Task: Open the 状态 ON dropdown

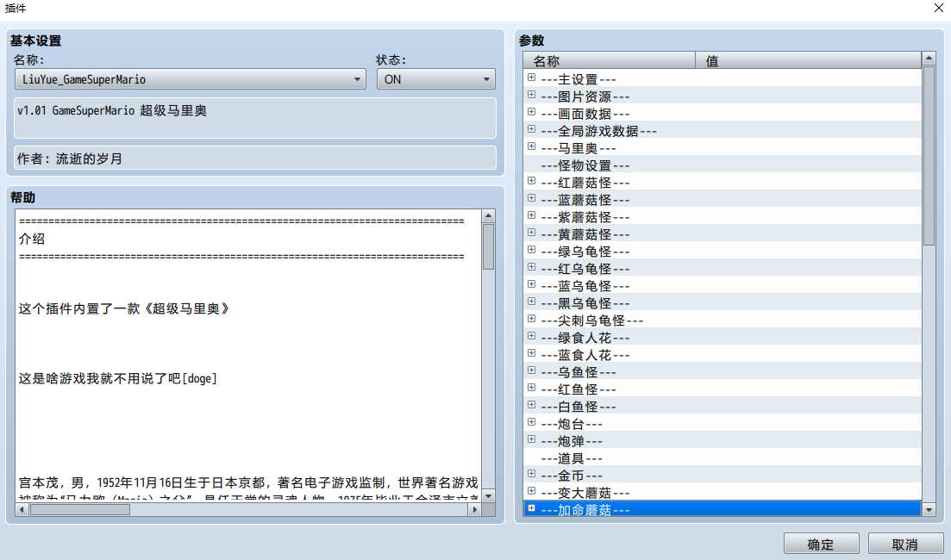Action: point(435,79)
